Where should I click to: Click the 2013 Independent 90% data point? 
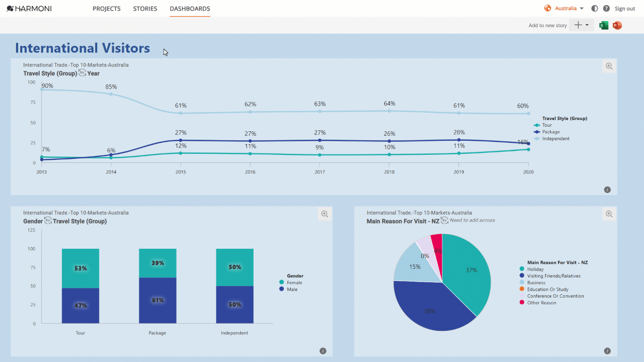pyautogui.click(x=42, y=89)
